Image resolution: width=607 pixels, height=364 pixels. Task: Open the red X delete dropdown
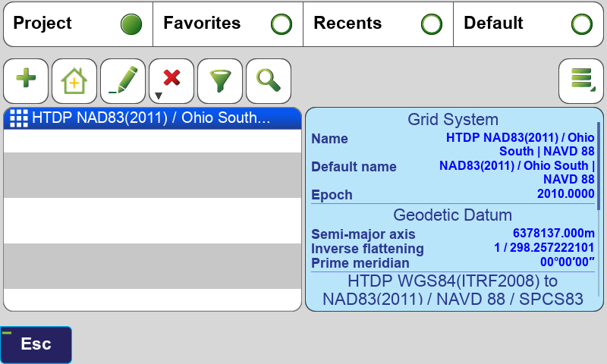coord(171,80)
